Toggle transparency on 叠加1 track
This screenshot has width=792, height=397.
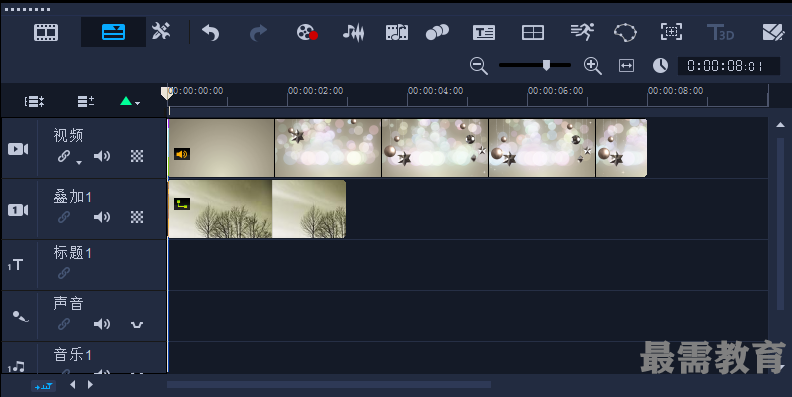coord(137,217)
